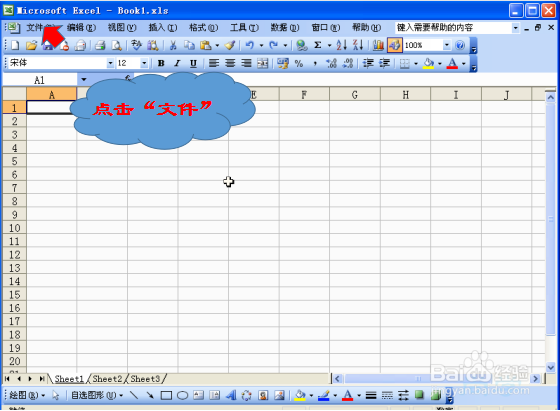Screen dimensions: 560x411
Task: Select the Rectangle drawing tool
Action: point(166,395)
